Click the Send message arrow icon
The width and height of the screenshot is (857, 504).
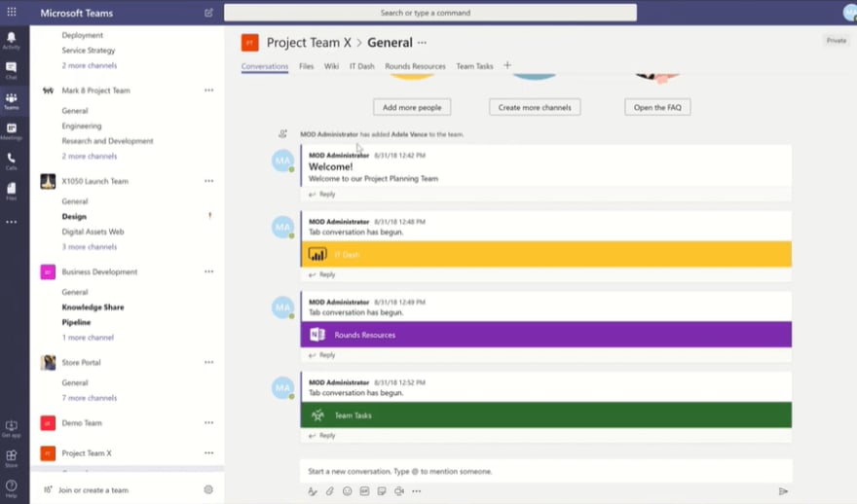[x=783, y=491]
